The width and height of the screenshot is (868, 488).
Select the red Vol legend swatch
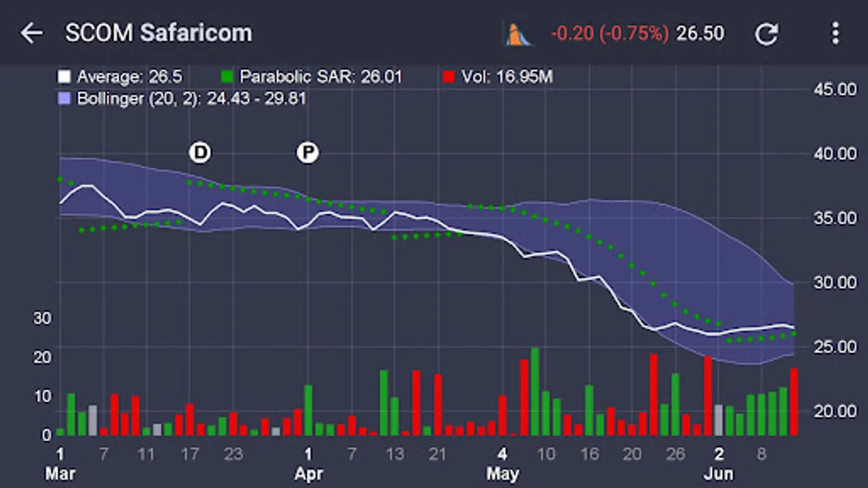point(449,77)
